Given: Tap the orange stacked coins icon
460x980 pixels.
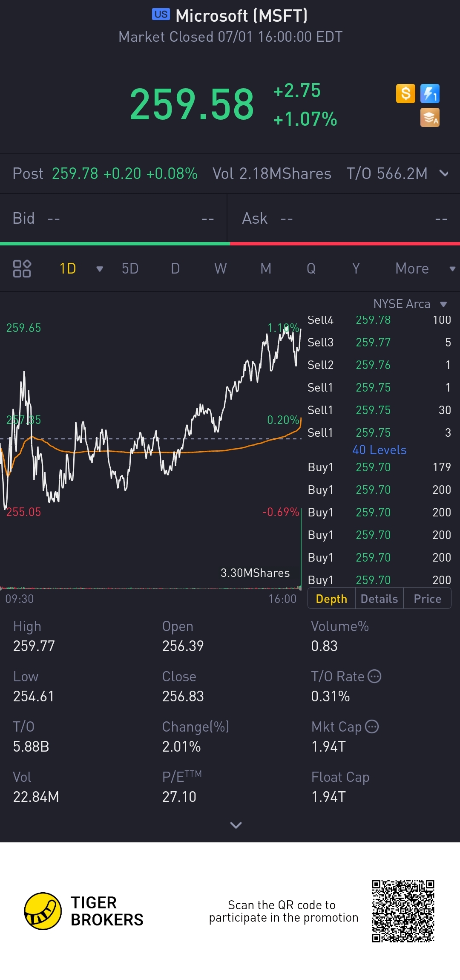Looking at the screenshot, I should 430,118.
